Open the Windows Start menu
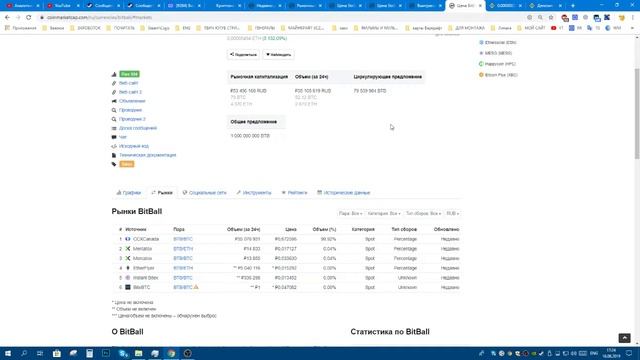 pos(7,353)
